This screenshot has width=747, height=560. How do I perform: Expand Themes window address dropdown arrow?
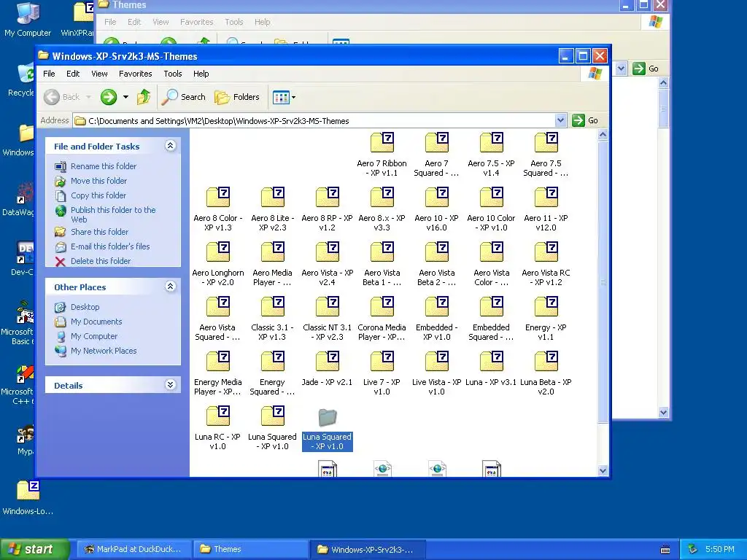(x=621, y=69)
